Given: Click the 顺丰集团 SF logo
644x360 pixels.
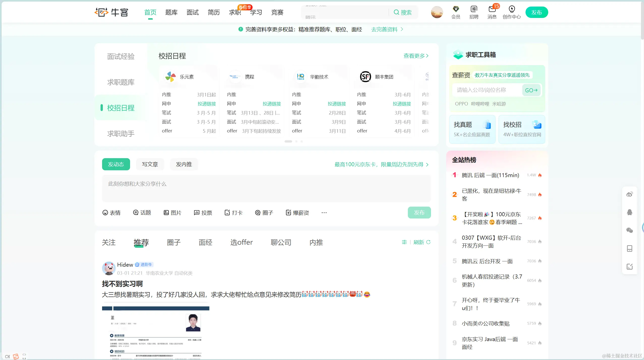Looking at the screenshot, I should (365, 77).
